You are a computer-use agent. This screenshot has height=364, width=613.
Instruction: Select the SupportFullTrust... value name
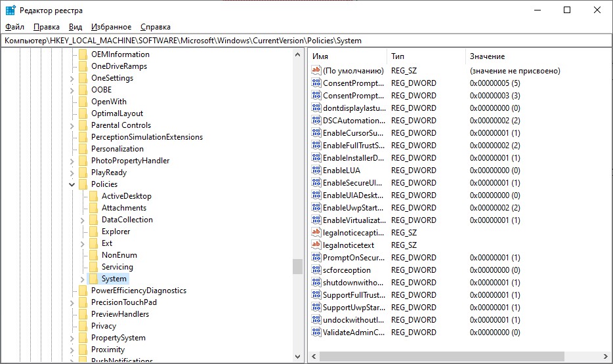354,295
